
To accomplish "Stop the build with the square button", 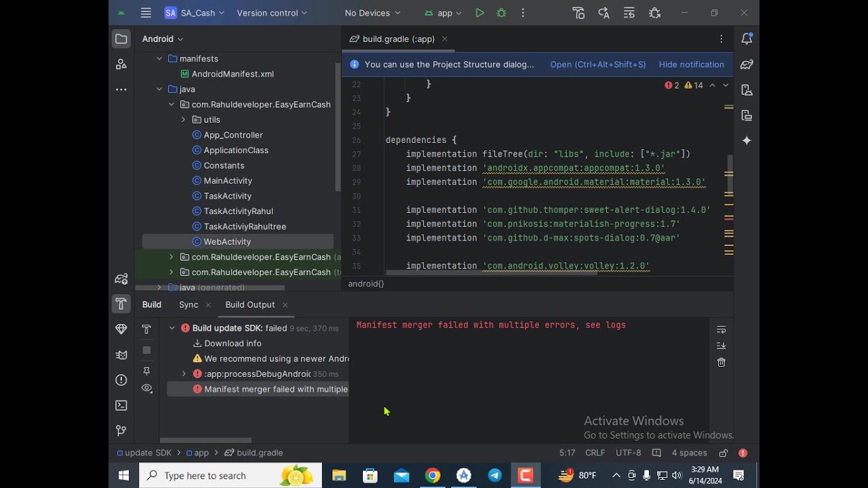I will [x=146, y=350].
